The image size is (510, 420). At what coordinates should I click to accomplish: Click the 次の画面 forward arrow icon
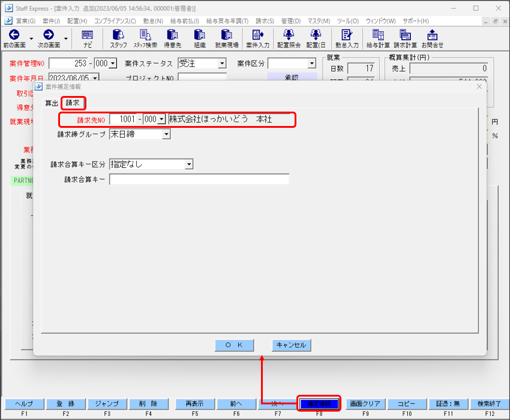48,35
